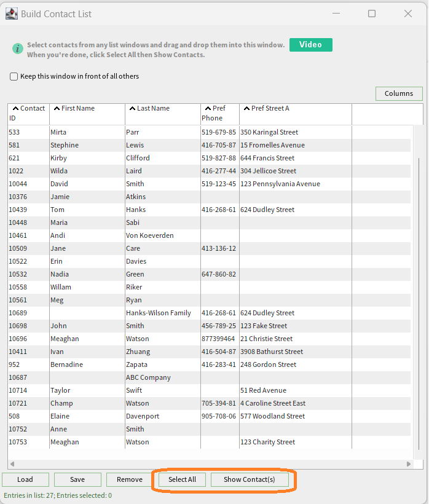Sort by First Name column arrow

(x=57, y=108)
